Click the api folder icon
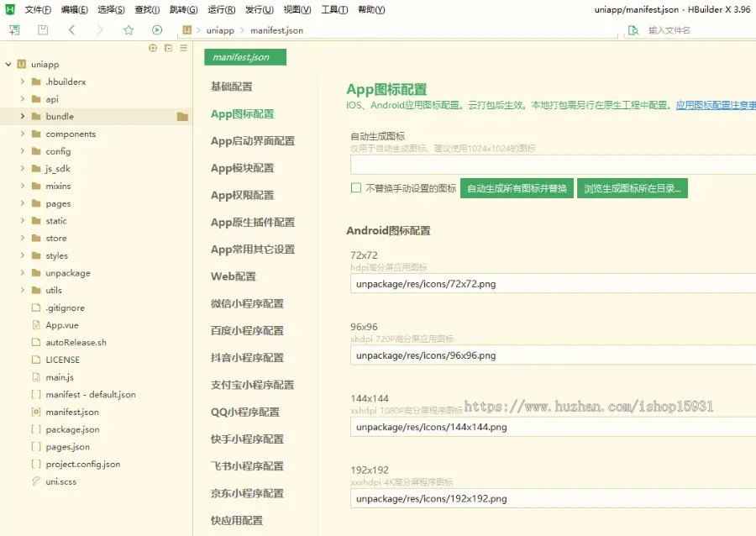 [x=36, y=99]
